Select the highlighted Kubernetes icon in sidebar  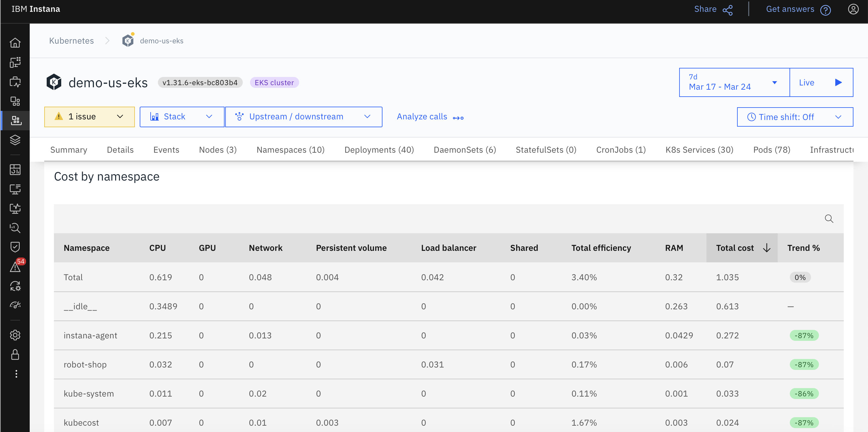click(x=15, y=120)
